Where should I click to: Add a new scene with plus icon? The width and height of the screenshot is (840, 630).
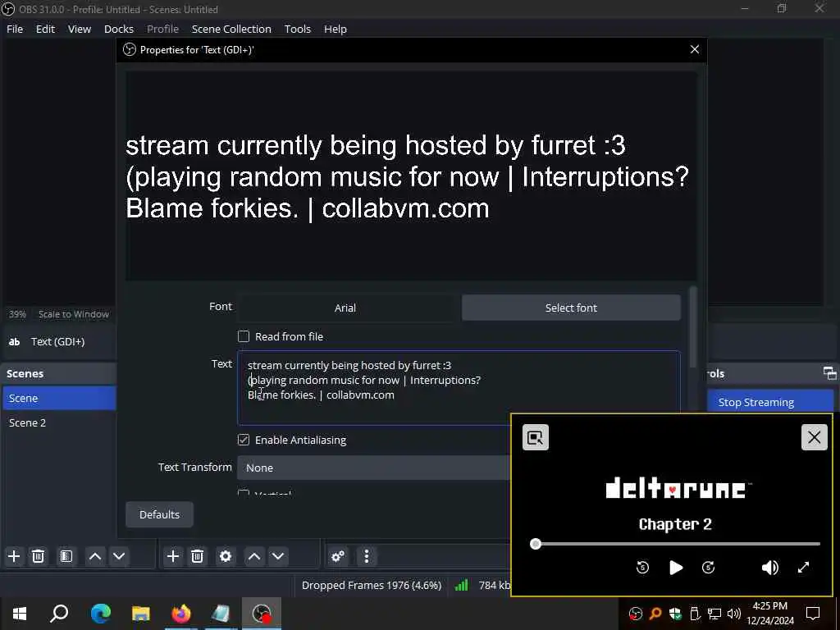point(14,556)
